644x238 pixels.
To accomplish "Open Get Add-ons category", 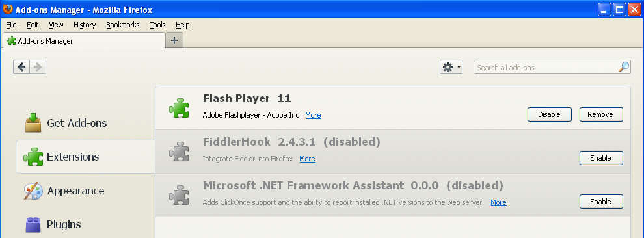I will (x=66, y=123).
